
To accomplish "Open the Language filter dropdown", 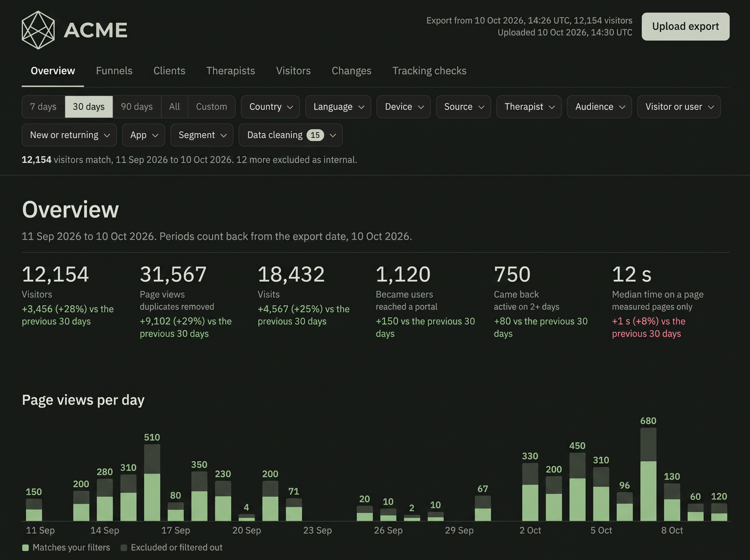I will pyautogui.click(x=338, y=107).
